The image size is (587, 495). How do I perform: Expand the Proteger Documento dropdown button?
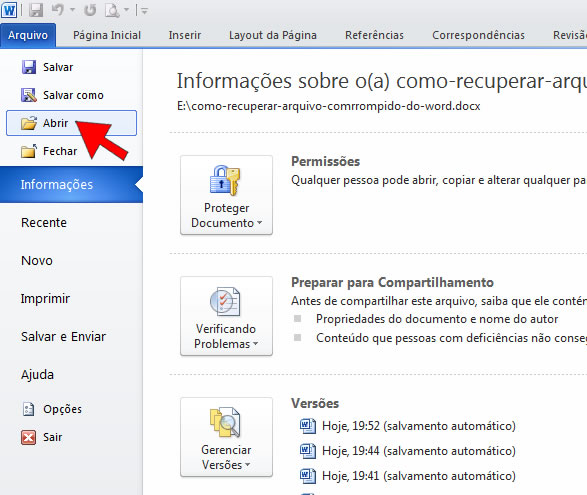(226, 195)
